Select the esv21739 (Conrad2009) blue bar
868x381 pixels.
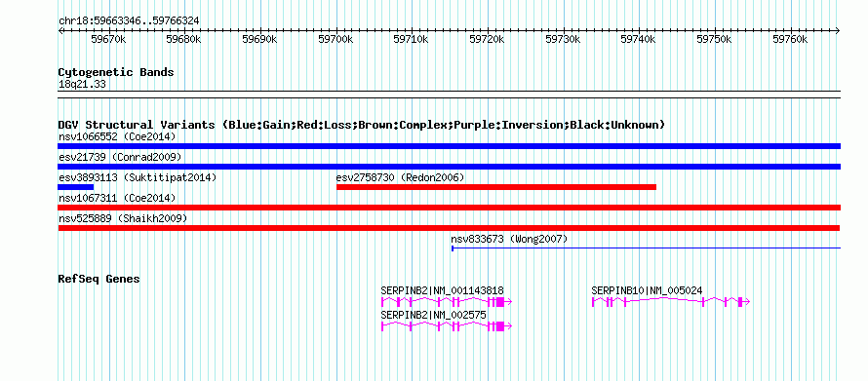click(449, 167)
